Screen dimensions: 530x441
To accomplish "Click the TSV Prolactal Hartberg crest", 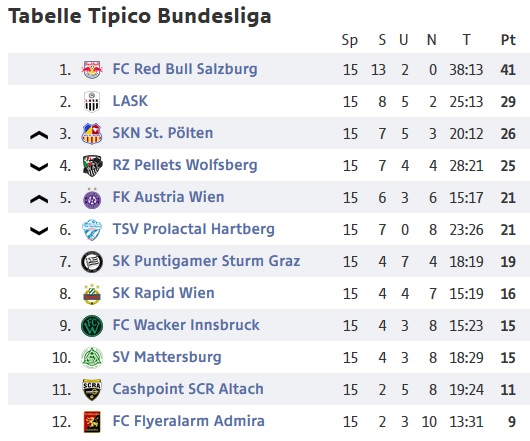I will 92,230.
